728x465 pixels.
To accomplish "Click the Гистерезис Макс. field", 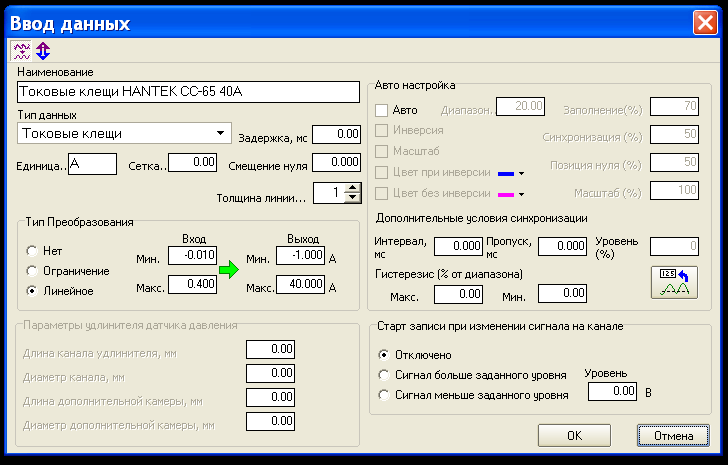I will (458, 294).
